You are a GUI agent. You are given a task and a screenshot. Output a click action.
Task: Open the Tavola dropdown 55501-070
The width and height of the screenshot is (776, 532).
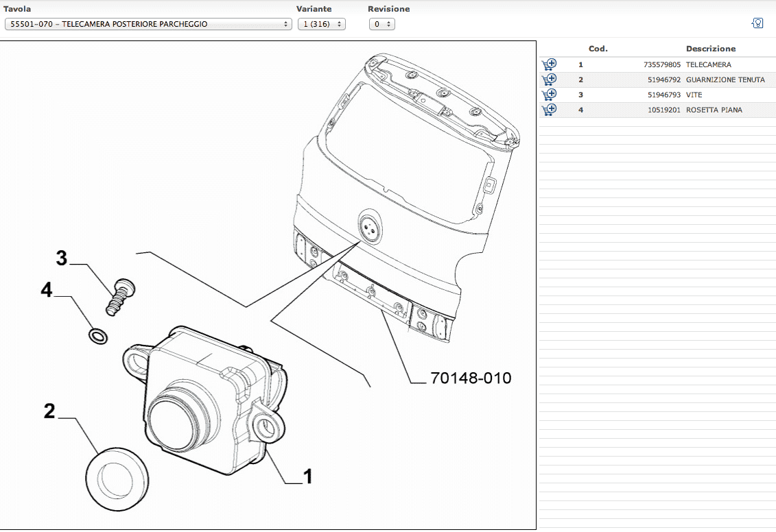pos(148,24)
